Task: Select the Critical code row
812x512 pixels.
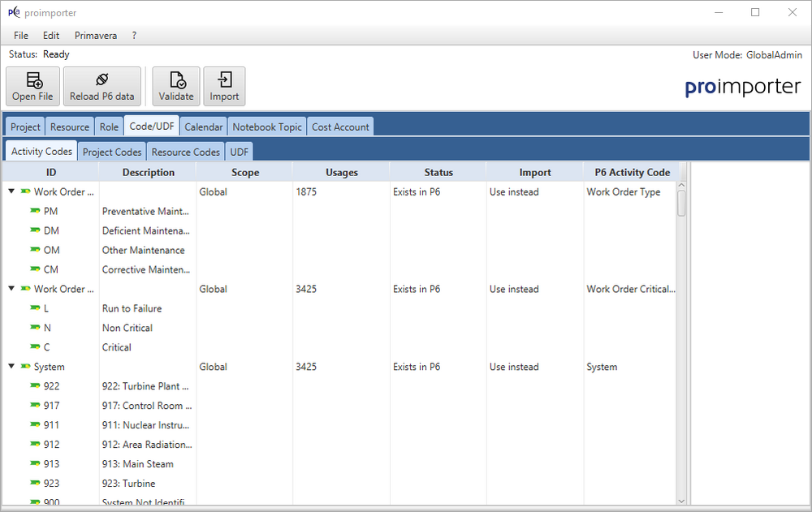Action: click(116, 347)
